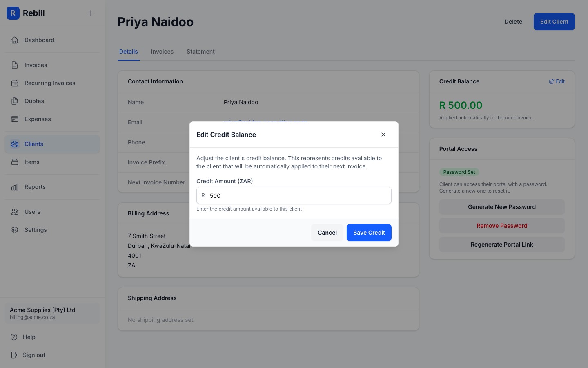This screenshot has width=588, height=368.
Task: Select the Users icon
Action: [x=15, y=212]
